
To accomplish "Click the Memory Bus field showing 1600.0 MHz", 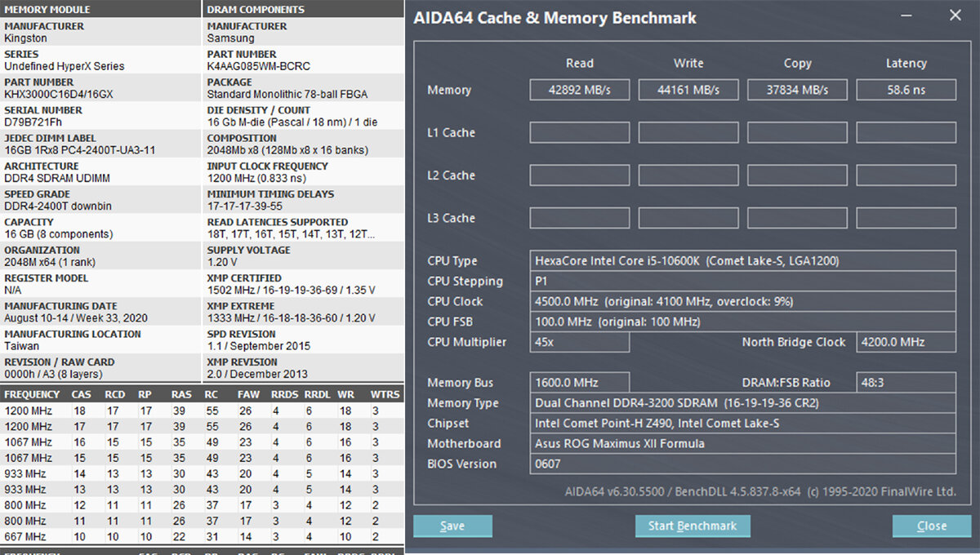I will click(x=580, y=382).
